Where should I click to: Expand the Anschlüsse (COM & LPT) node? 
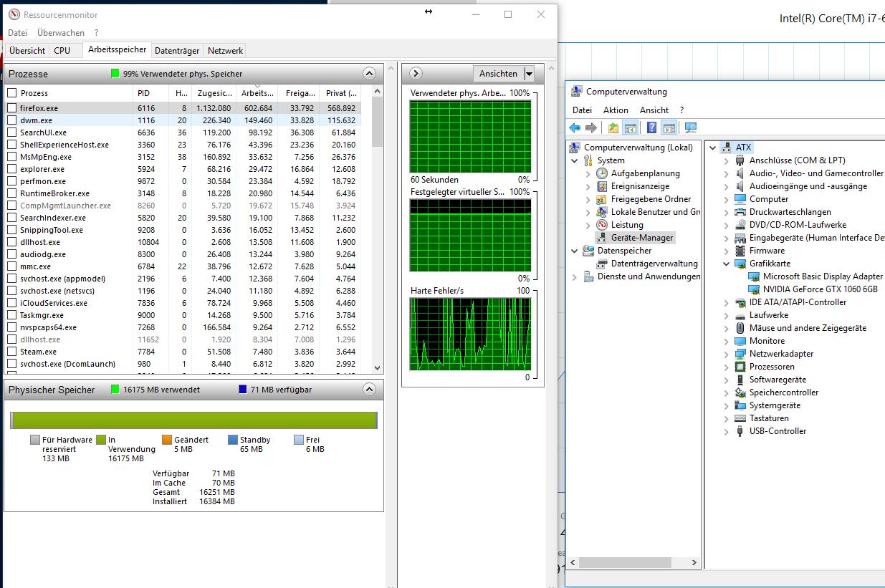727,160
